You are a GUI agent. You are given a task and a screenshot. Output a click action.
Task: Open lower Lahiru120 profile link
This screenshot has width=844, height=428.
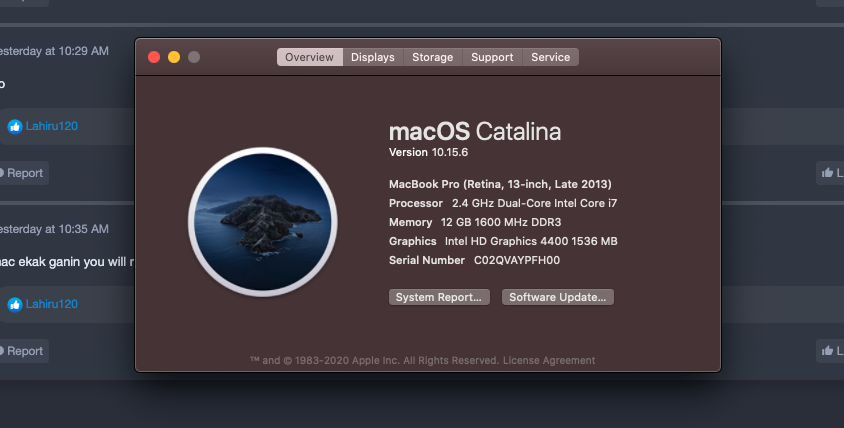pyautogui.click(x=52, y=304)
